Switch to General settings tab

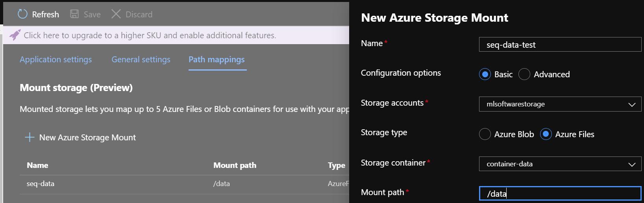(141, 60)
